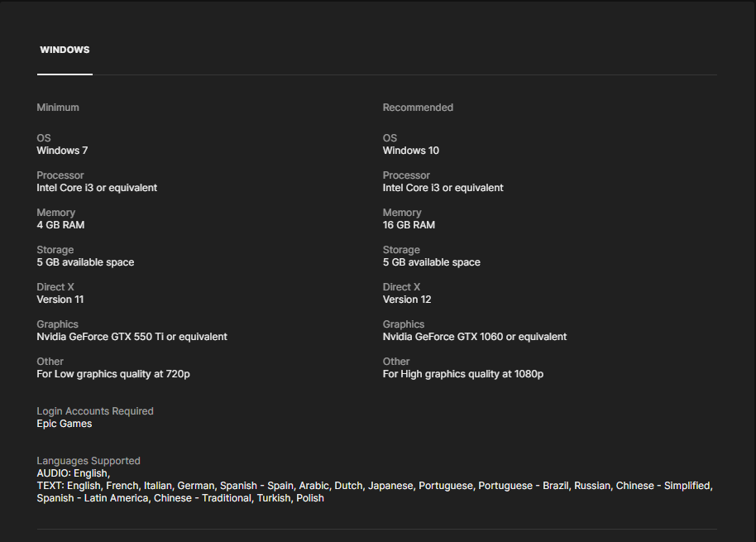Click the Languages Supported heading
This screenshot has height=542, width=756.
click(89, 461)
